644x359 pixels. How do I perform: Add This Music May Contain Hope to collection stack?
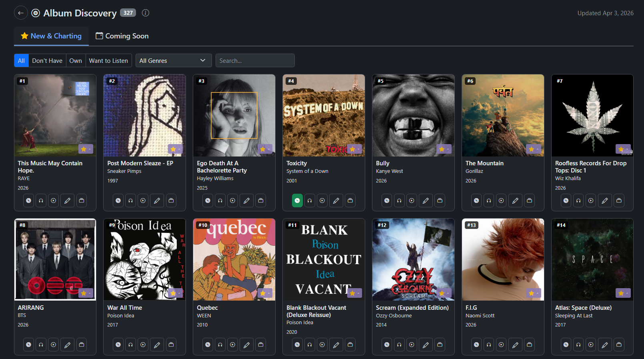click(x=82, y=201)
